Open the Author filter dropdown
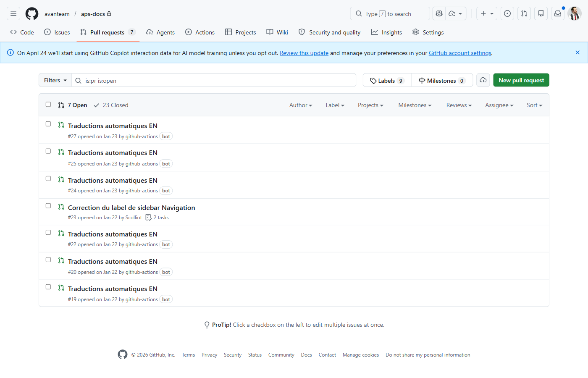This screenshot has width=588, height=378. [x=300, y=105]
